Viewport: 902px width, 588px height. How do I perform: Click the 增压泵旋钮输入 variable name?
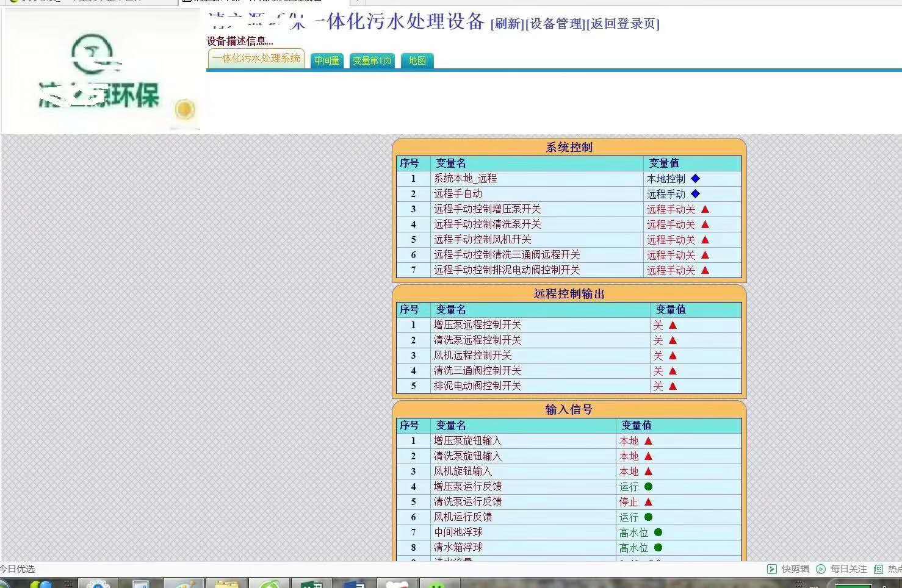point(468,441)
